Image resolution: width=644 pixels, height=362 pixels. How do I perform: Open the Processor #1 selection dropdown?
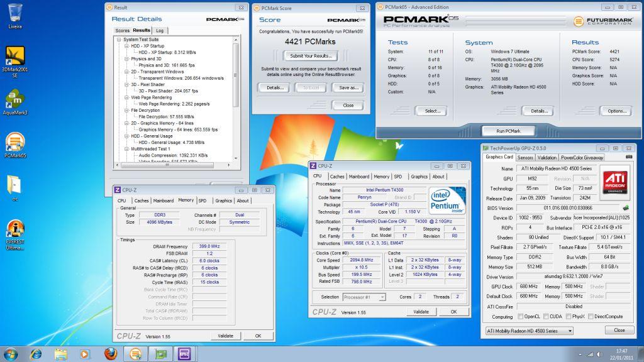click(x=364, y=297)
